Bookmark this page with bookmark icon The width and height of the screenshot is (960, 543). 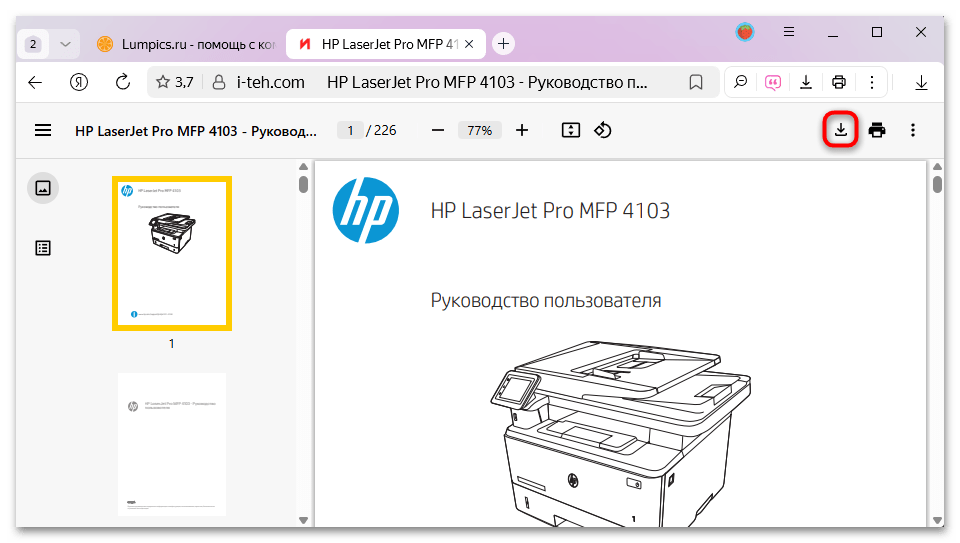tap(696, 82)
